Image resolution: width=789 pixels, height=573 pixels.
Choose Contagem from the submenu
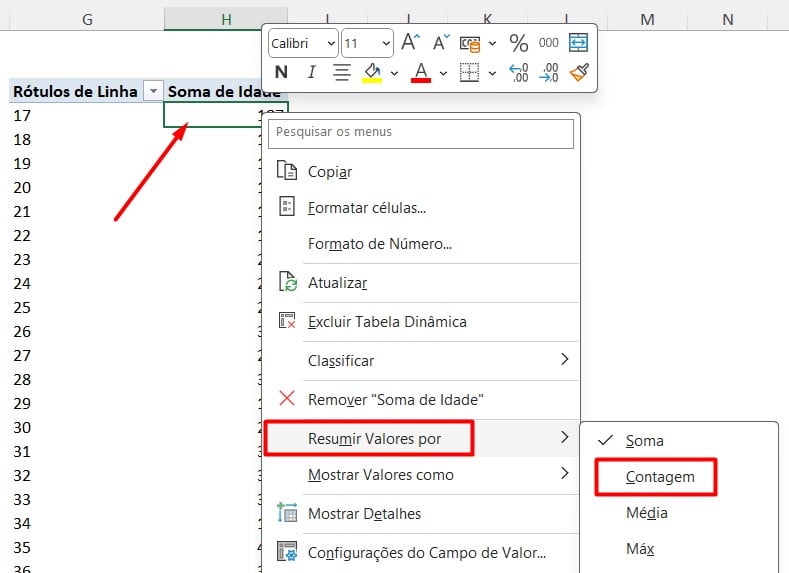[659, 477]
